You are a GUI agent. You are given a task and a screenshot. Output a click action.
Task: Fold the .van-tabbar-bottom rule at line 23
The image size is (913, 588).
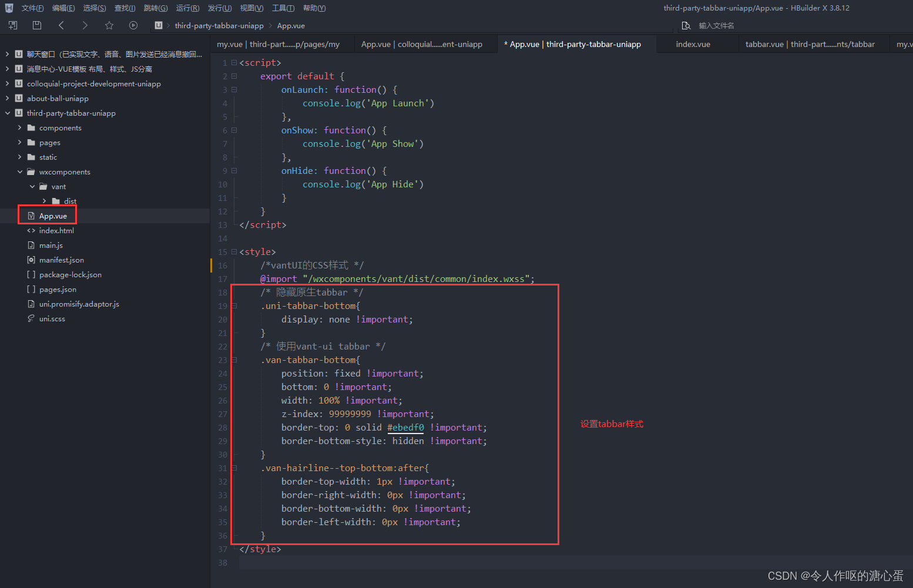pyautogui.click(x=234, y=359)
